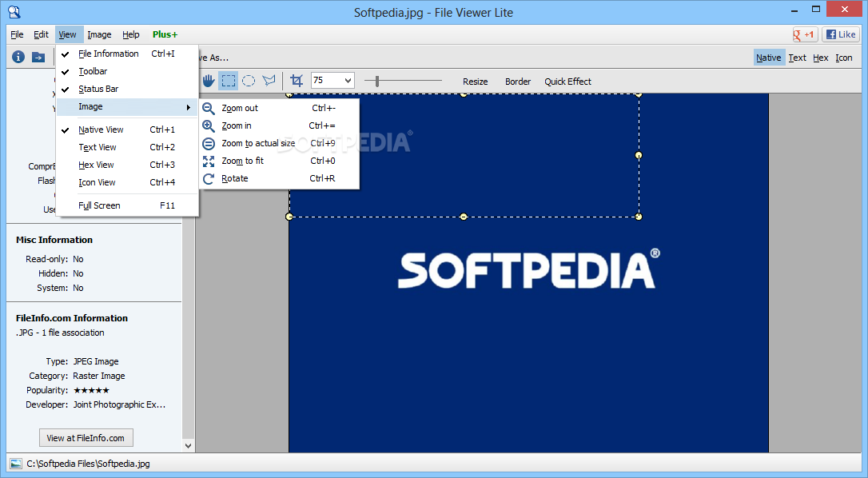Click the open folder arrow toolbar icon
The width and height of the screenshot is (868, 478).
[x=38, y=57]
